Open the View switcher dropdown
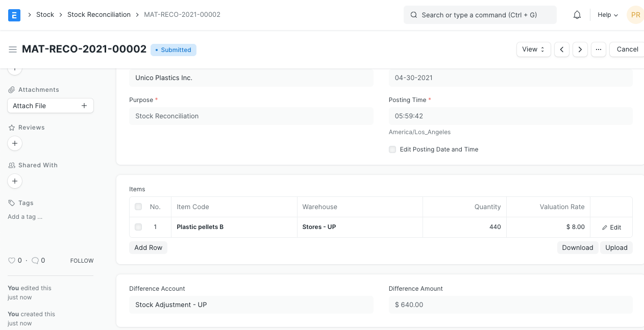 point(533,49)
